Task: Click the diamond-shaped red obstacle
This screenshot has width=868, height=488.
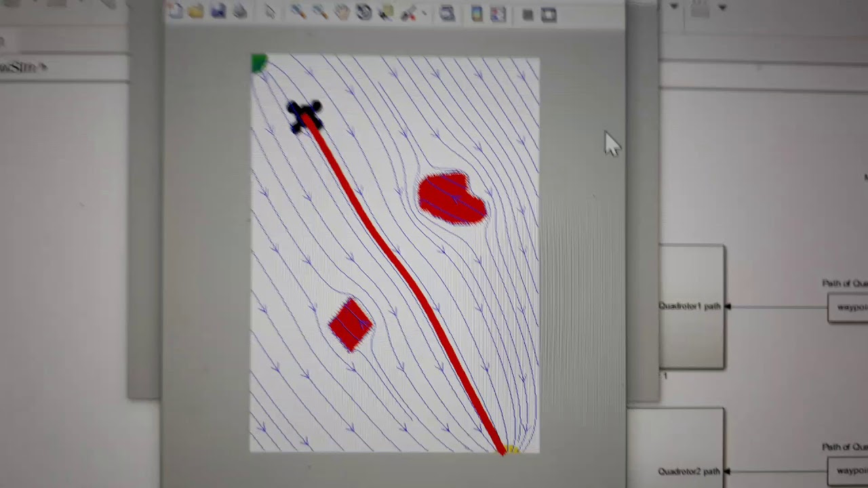Action: click(351, 325)
